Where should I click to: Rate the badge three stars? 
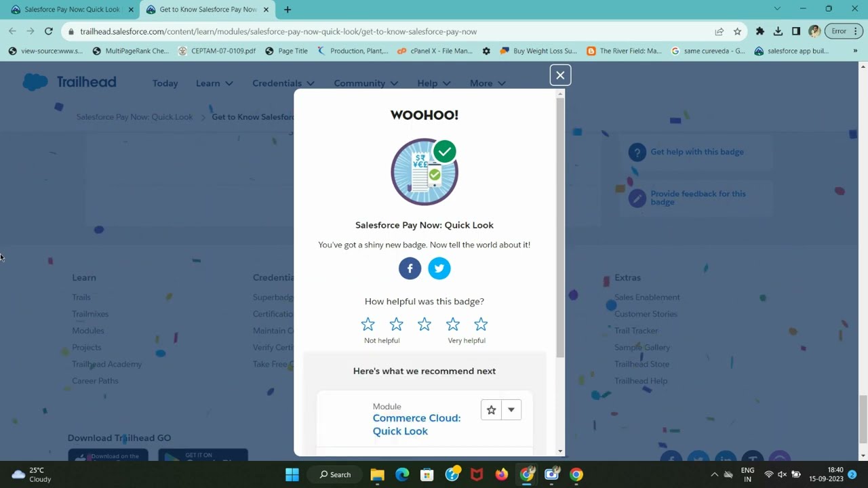coord(425,325)
